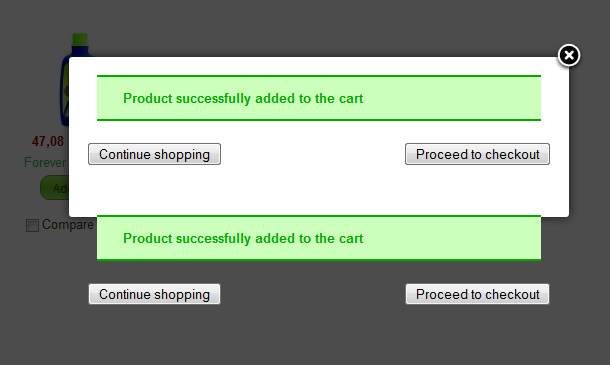Click the white space between the dialog's two buttons
610x365 pixels.
(x=313, y=154)
